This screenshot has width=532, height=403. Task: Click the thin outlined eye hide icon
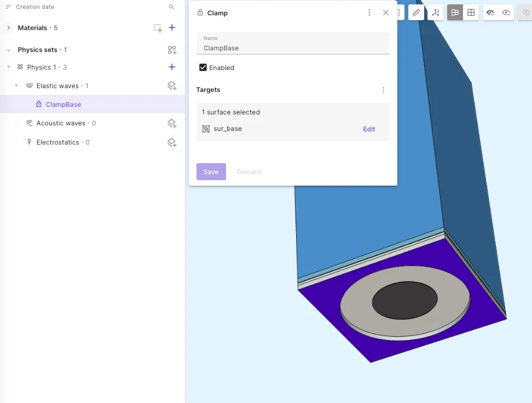point(506,13)
